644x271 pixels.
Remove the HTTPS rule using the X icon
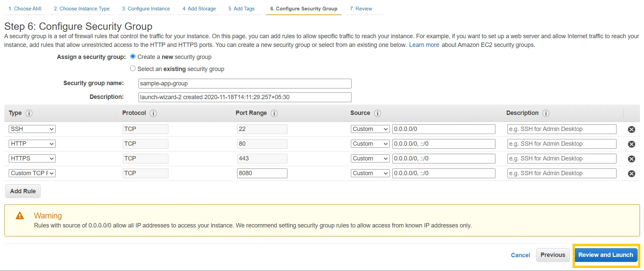[x=631, y=159]
